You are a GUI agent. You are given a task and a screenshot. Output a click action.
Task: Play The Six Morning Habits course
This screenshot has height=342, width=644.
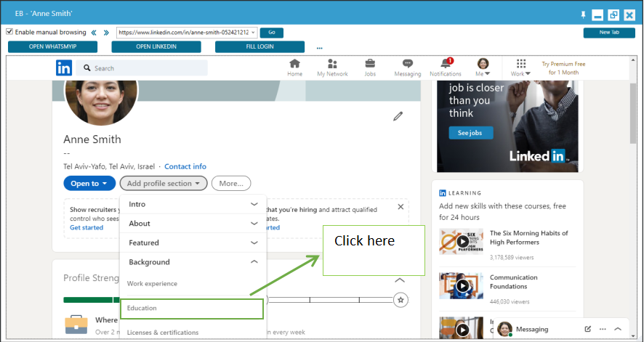point(463,242)
